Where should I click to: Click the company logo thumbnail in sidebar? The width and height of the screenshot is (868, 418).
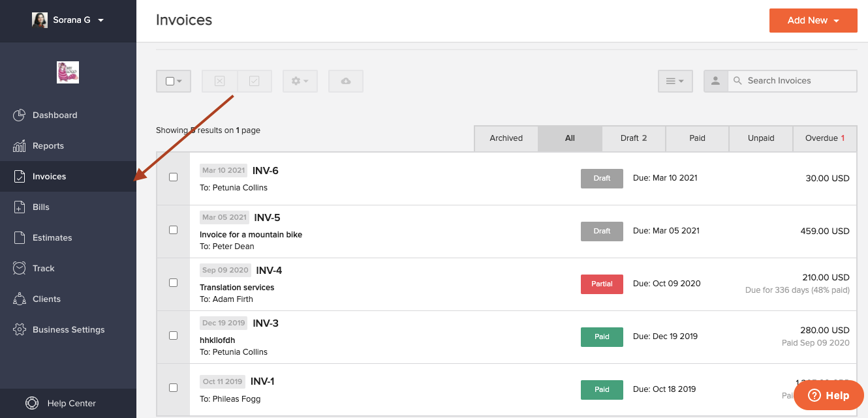click(x=68, y=72)
